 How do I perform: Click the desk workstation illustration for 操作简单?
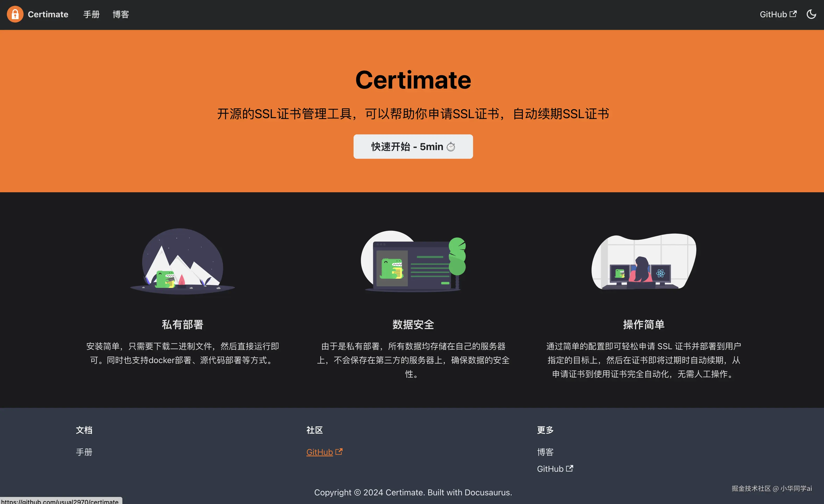(644, 261)
